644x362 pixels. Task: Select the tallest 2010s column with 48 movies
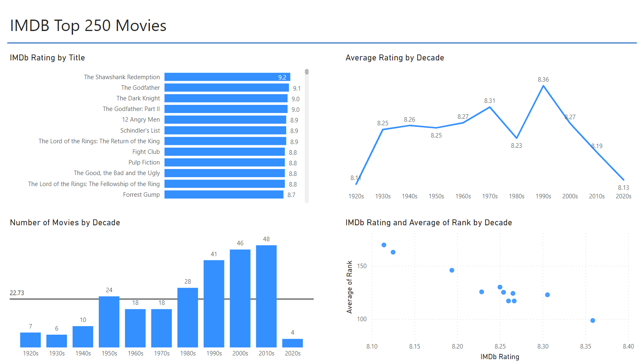click(x=266, y=296)
